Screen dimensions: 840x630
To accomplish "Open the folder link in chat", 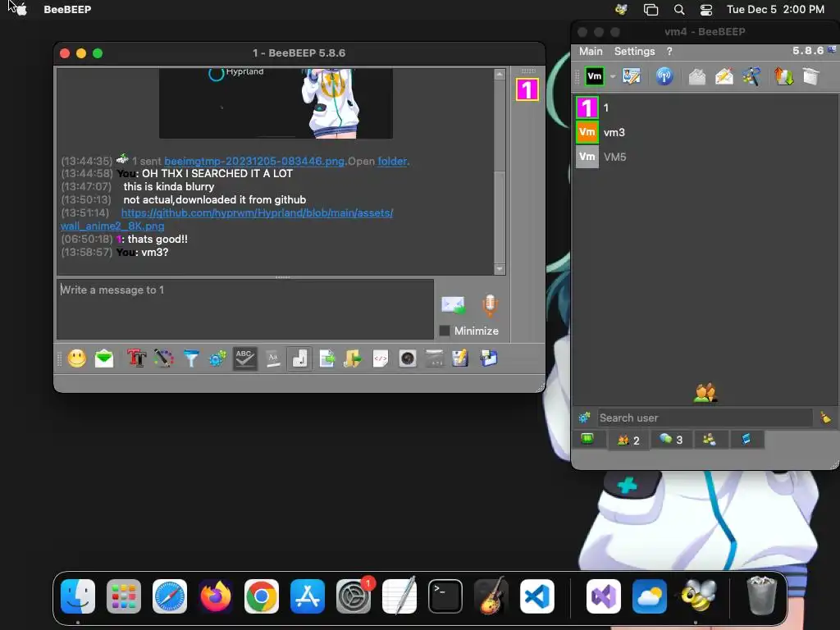I will tap(393, 161).
